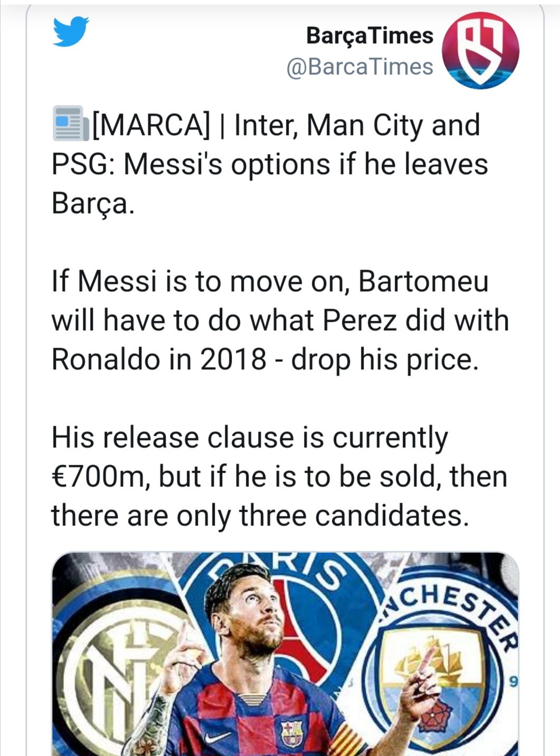Open the @BarcaTimes handle link
The height and width of the screenshot is (756, 560).
pyautogui.click(x=360, y=67)
